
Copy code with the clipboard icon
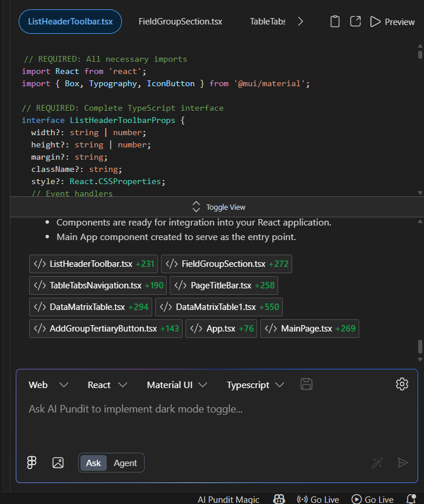pyautogui.click(x=335, y=22)
